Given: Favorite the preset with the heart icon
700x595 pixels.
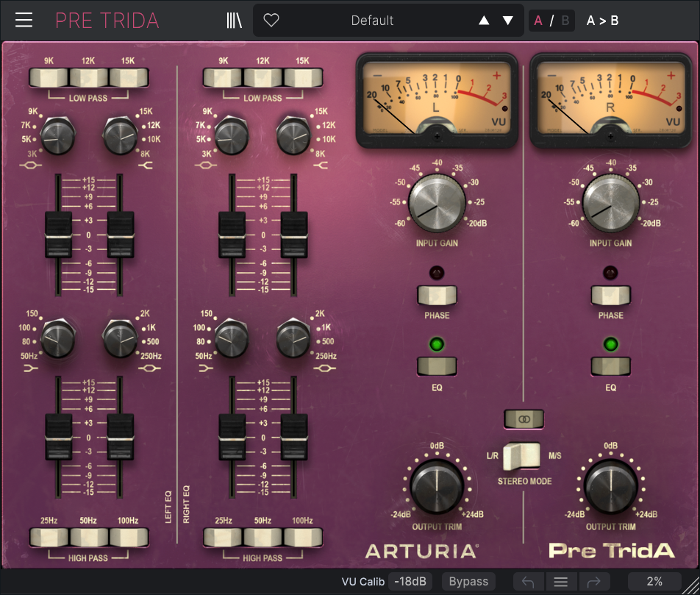Looking at the screenshot, I should click(271, 21).
